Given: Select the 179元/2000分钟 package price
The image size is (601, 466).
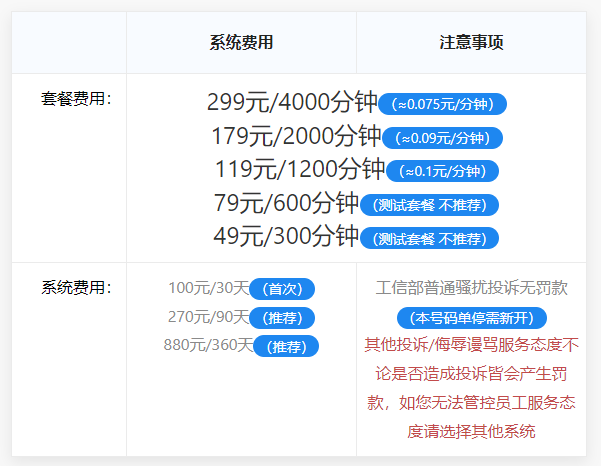Looking at the screenshot, I should [x=296, y=136].
